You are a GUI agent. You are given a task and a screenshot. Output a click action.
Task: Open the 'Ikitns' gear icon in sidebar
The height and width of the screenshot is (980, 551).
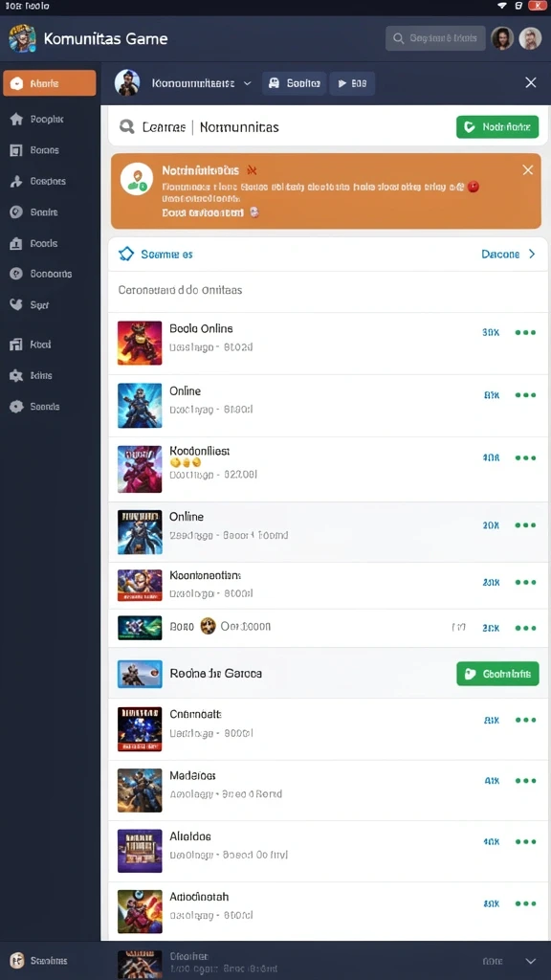click(x=16, y=375)
